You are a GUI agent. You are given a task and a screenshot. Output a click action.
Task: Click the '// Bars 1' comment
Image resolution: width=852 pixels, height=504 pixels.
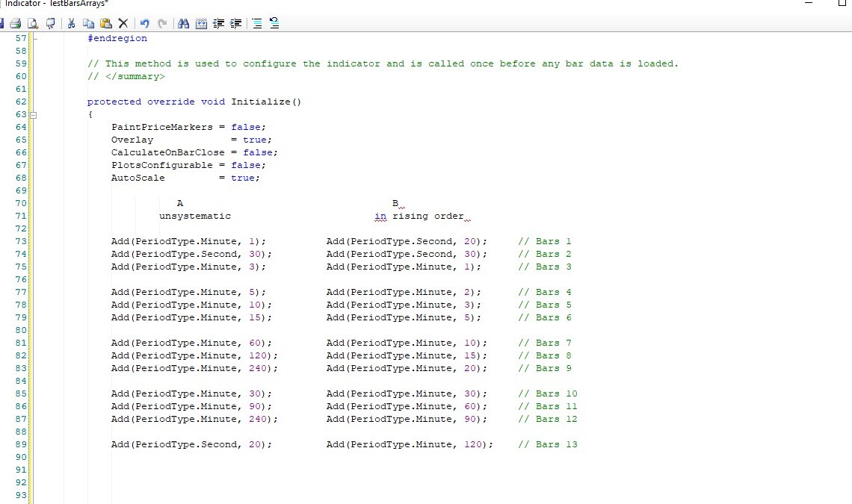click(x=544, y=241)
